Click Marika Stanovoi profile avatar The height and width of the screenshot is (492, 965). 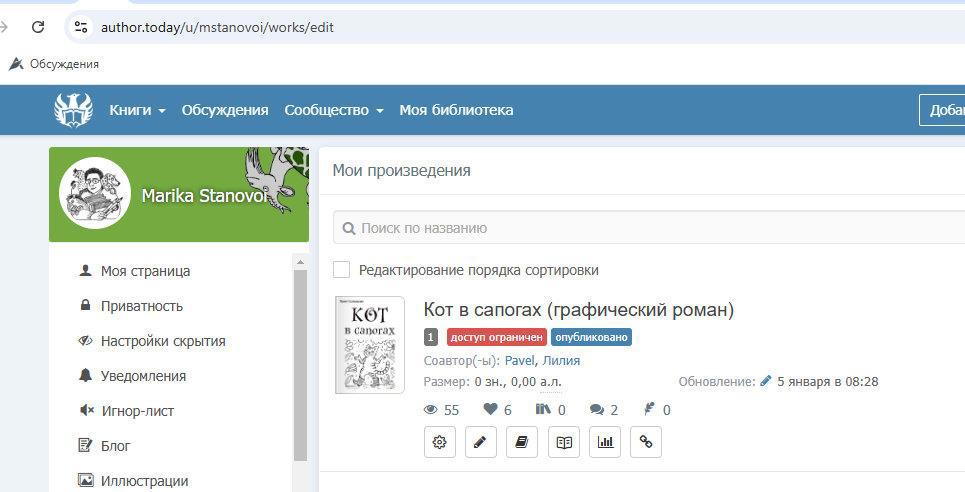click(x=95, y=193)
